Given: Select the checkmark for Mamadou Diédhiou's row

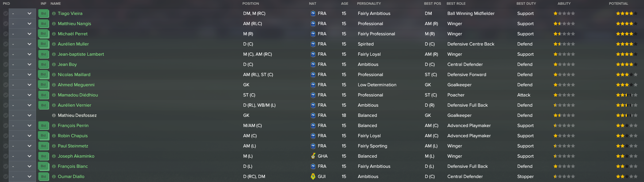Looking at the screenshot, I should tap(5, 95).
